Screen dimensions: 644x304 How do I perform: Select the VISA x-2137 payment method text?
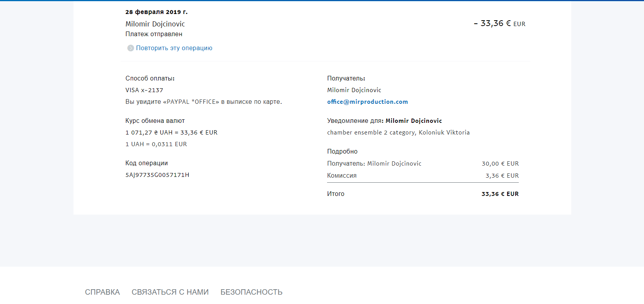tap(144, 90)
